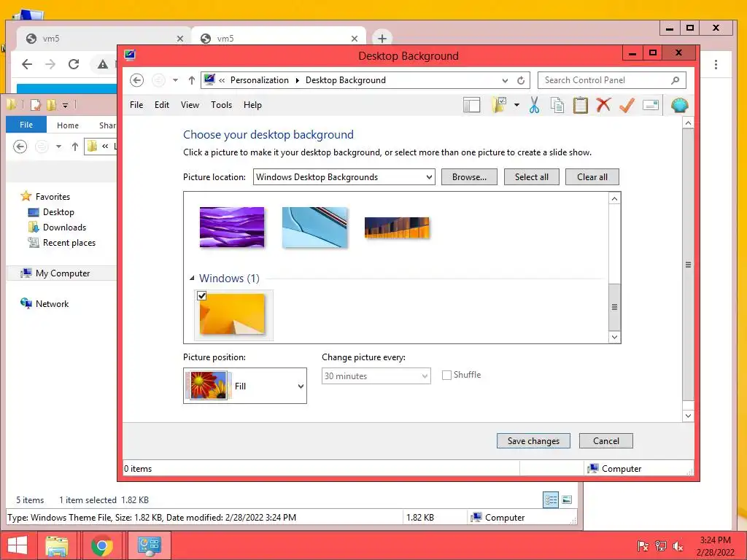This screenshot has width=747, height=560.
Task: Click New folder icon in File Explorer quick access toolbar
Action: tap(51, 104)
